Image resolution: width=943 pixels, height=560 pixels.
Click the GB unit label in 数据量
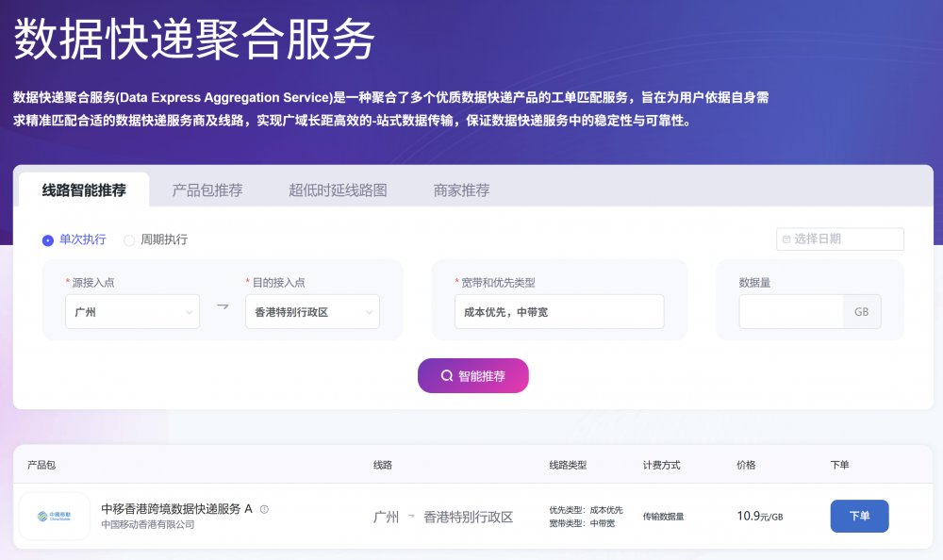(861, 311)
